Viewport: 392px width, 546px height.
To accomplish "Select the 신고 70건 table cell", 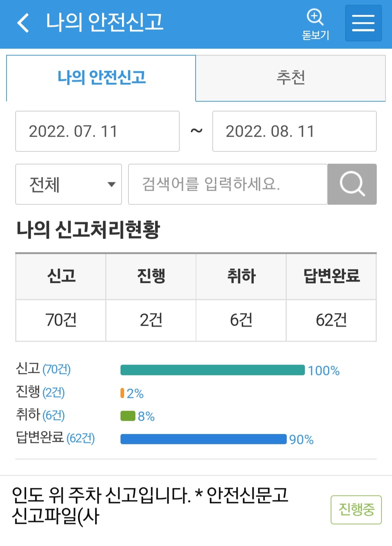I will click(61, 320).
